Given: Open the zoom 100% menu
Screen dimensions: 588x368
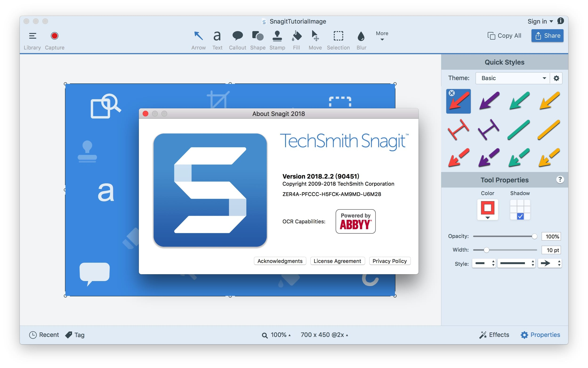Looking at the screenshot, I should tap(276, 335).
